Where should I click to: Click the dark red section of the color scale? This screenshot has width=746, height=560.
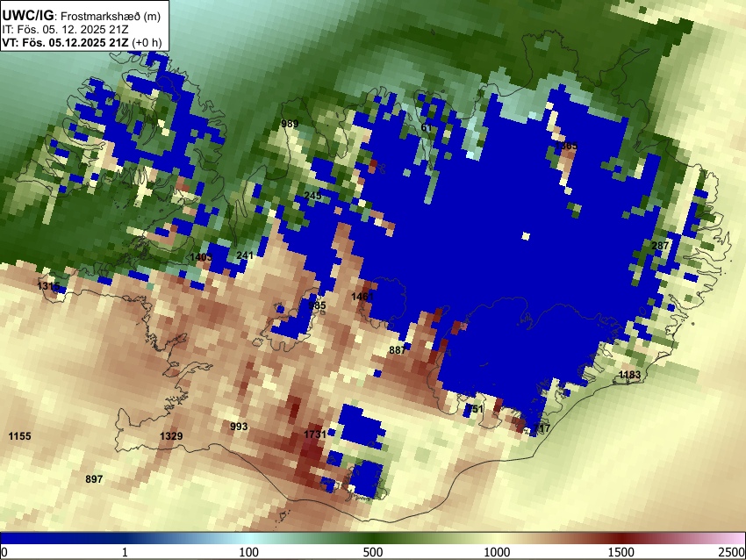click(x=621, y=539)
